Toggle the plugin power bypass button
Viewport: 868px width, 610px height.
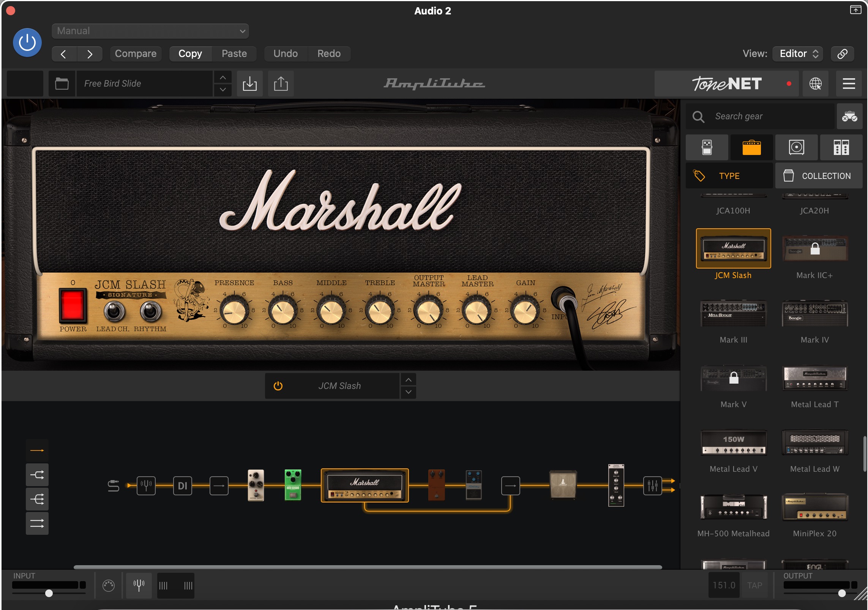[x=27, y=43]
